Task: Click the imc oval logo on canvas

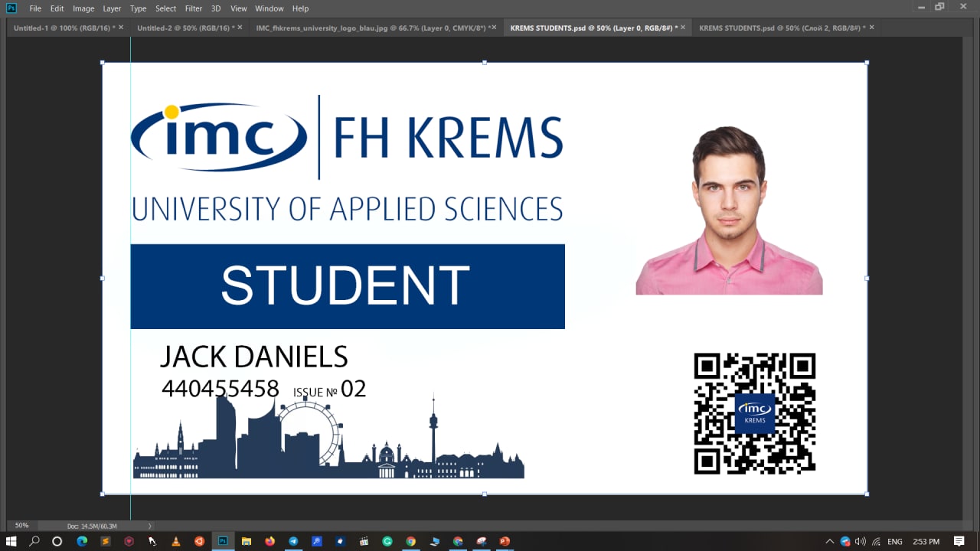Action: point(219,137)
